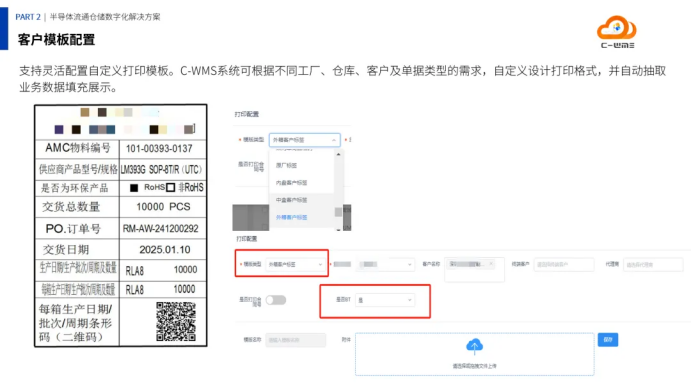The height and width of the screenshot is (390, 692).
Task: Select 原厂标签 from the dropdown list
Action: tap(286, 165)
